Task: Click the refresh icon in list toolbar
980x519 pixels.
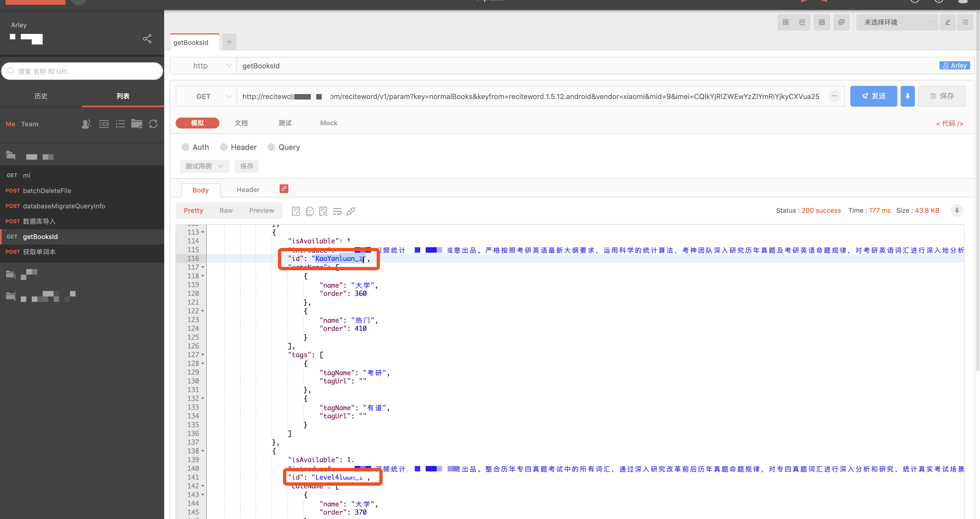Action: tap(153, 124)
